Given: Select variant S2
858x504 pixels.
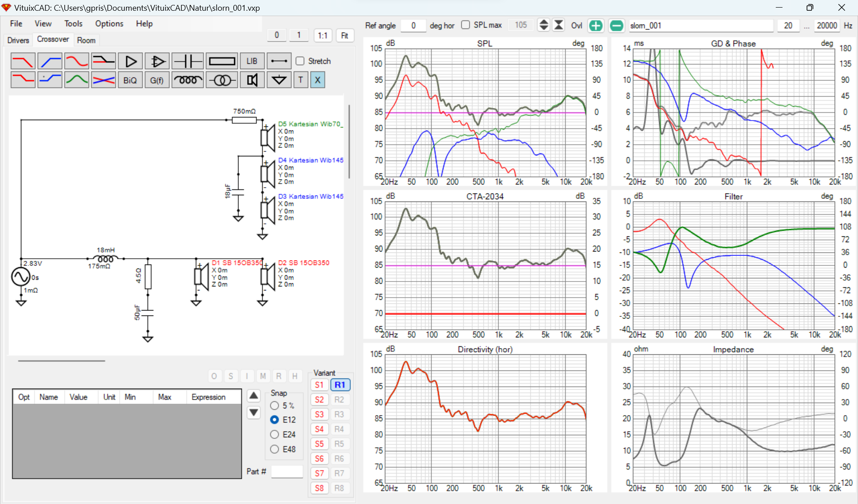Looking at the screenshot, I should [319, 399].
